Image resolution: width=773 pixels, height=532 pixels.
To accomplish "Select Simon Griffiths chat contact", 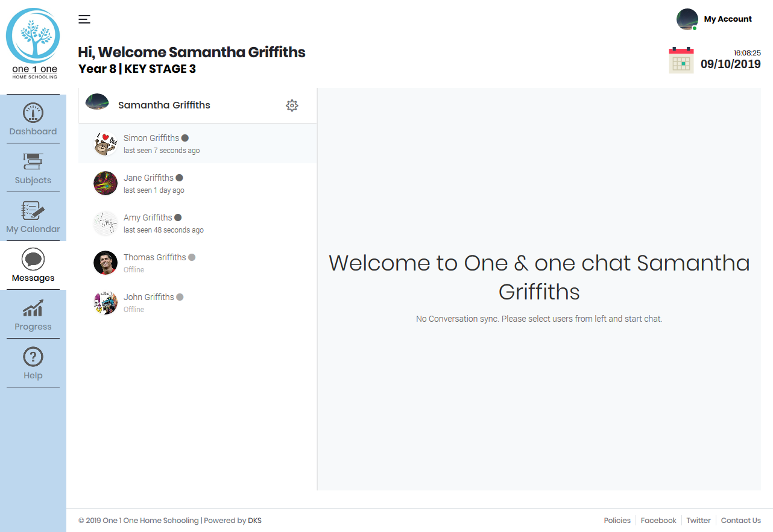I will point(153,143).
